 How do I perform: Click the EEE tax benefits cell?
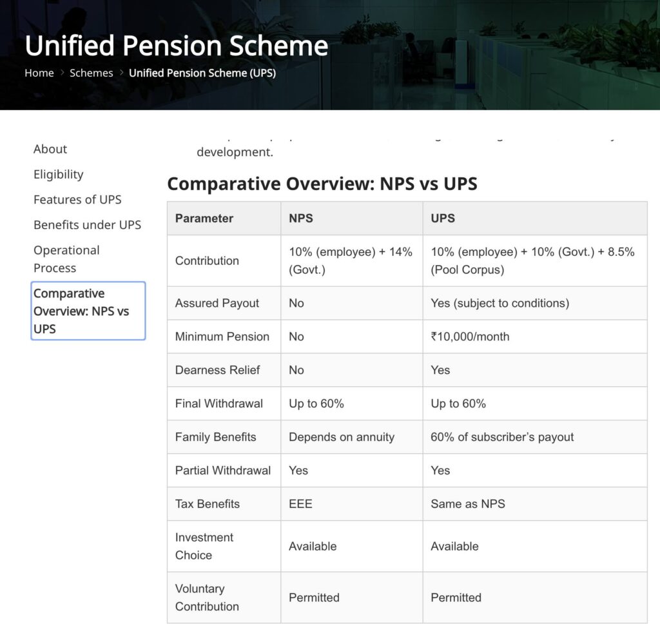(x=300, y=504)
